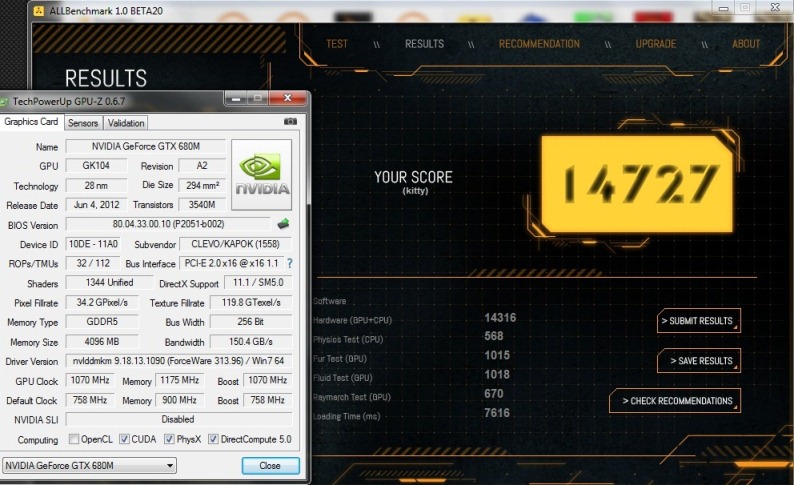Toggle the PhysX checkbox
Viewport: 794px width, 485px height.
pos(169,439)
